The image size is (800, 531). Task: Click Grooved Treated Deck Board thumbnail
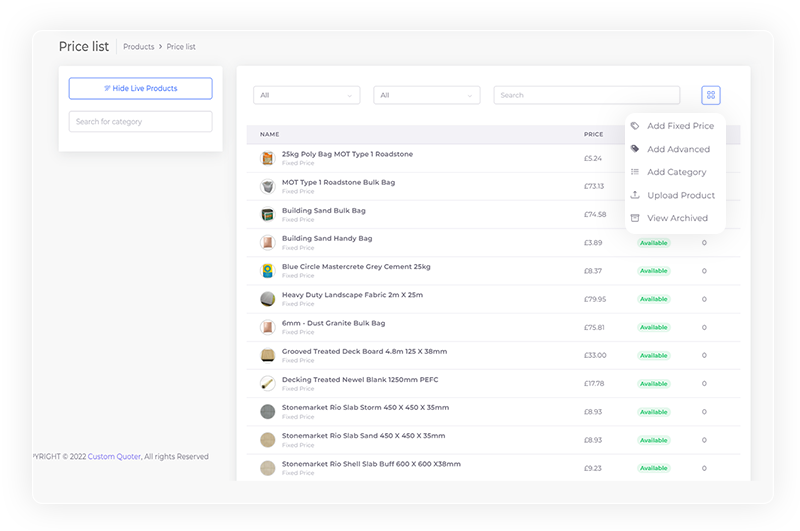[x=267, y=355]
